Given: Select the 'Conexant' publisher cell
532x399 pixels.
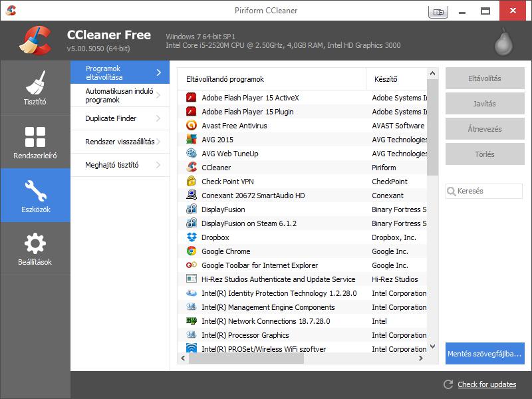Looking at the screenshot, I should click(388, 196).
